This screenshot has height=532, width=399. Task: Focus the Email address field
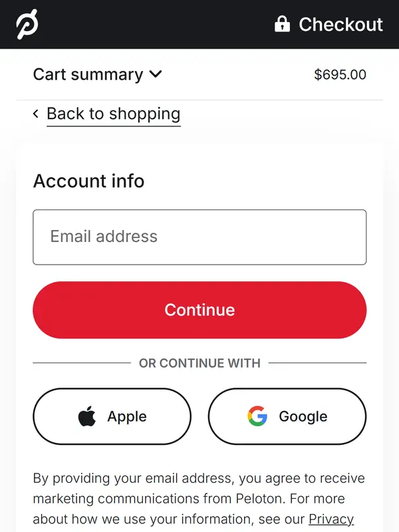click(199, 237)
